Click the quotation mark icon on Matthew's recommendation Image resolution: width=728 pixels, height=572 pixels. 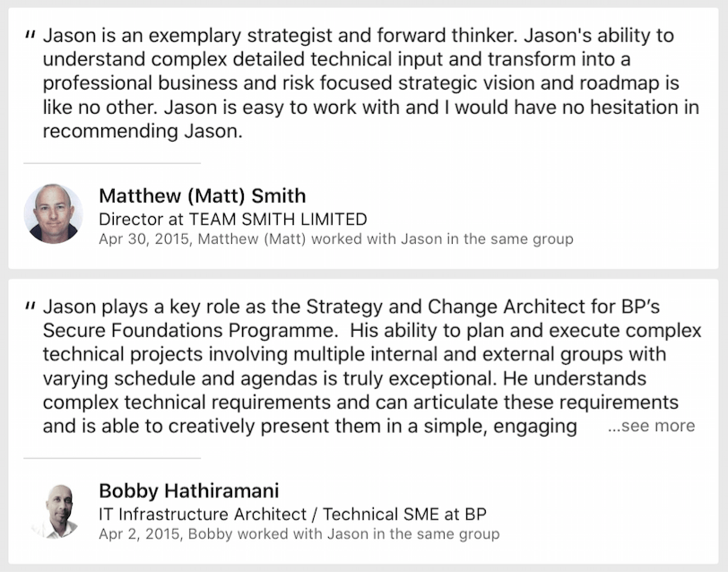pyautogui.click(x=30, y=37)
